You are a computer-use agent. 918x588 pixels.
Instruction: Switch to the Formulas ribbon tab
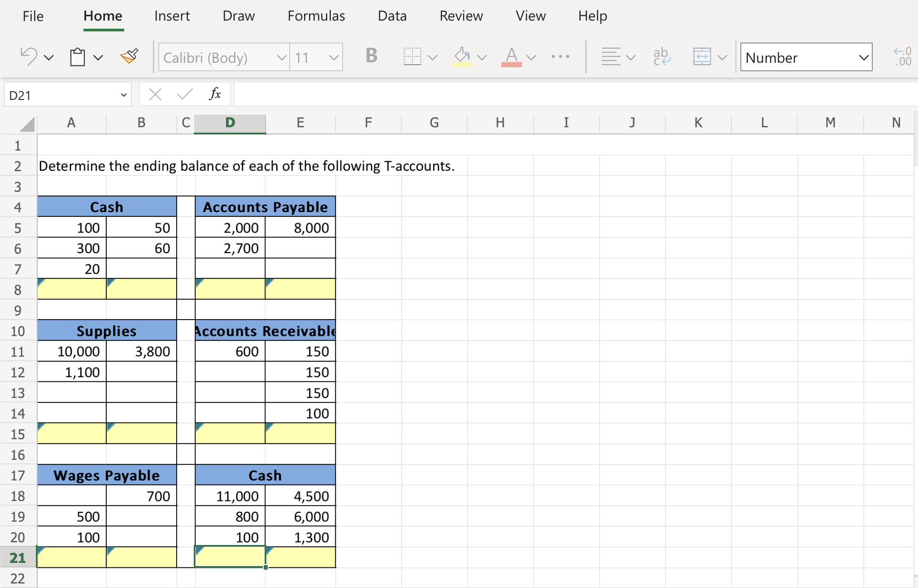[x=315, y=16]
